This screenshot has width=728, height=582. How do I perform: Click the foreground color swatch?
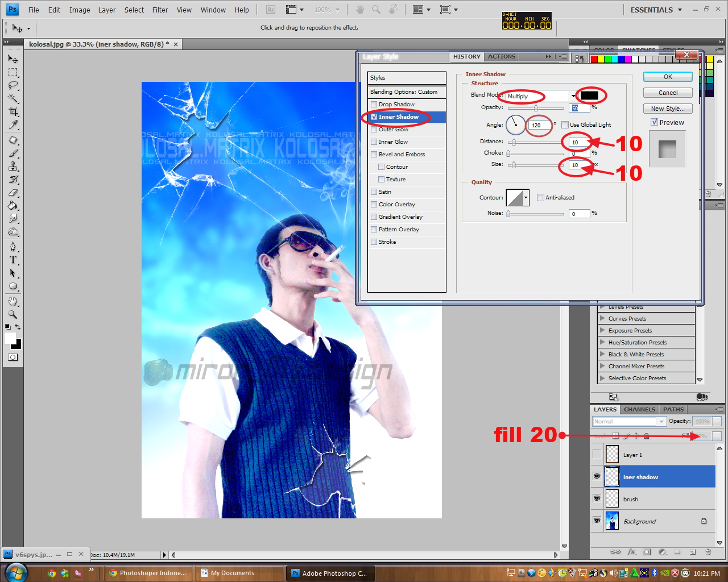click(10, 338)
